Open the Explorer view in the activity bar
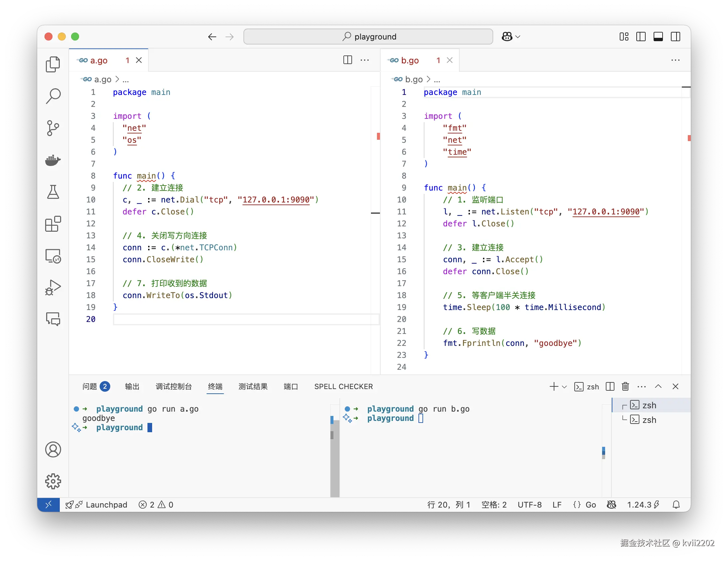The width and height of the screenshot is (728, 561). point(53,64)
